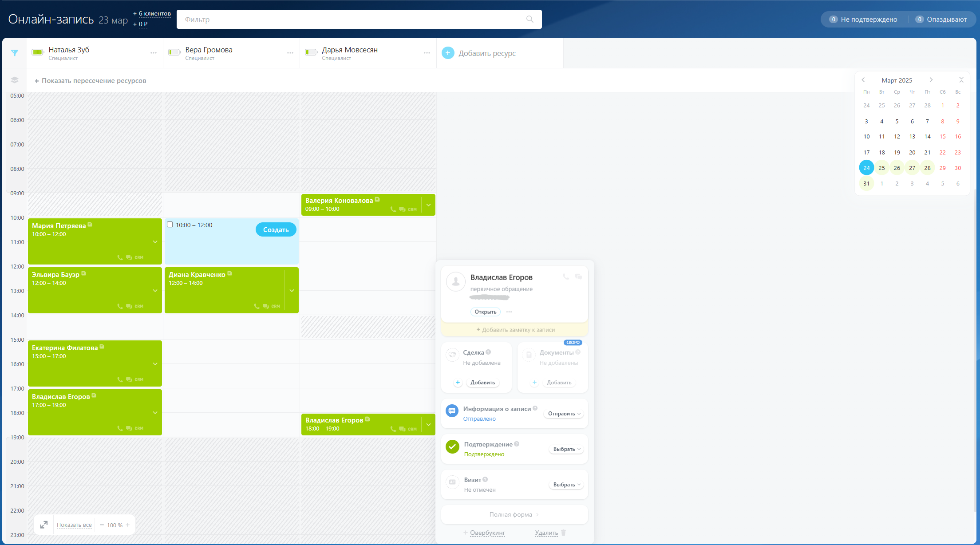Click the Показать всё link
Image resolution: width=980 pixels, height=545 pixels.
74,525
